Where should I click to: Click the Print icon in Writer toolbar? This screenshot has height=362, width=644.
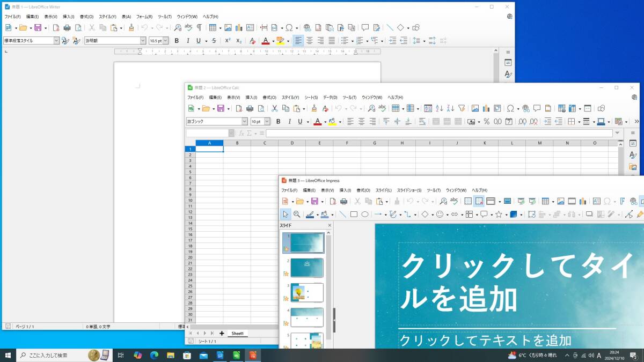[67, 28]
